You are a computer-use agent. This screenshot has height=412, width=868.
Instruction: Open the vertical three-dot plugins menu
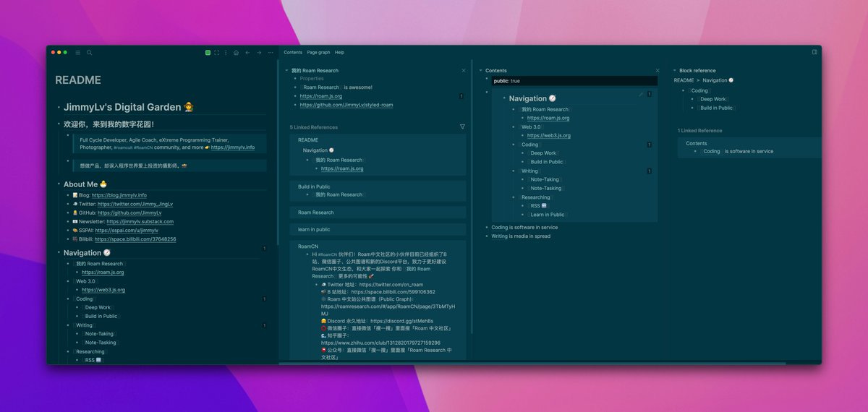[226, 53]
